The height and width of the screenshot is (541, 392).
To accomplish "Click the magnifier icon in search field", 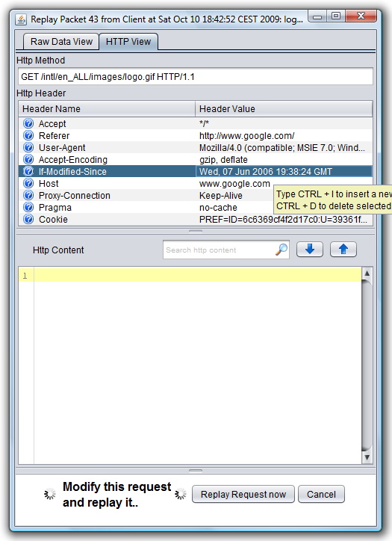I will point(281,250).
